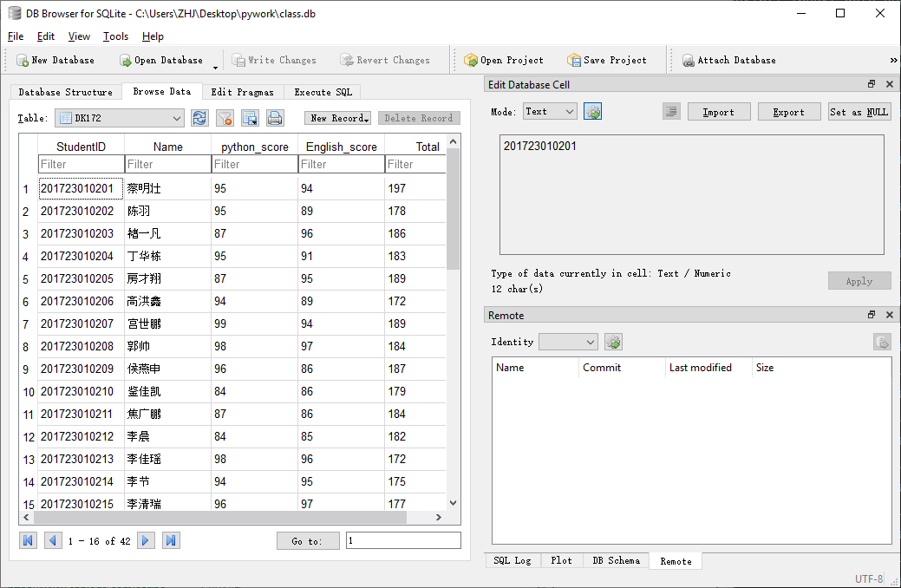Open the Tools menu
This screenshot has height=588, width=901.
click(x=115, y=36)
